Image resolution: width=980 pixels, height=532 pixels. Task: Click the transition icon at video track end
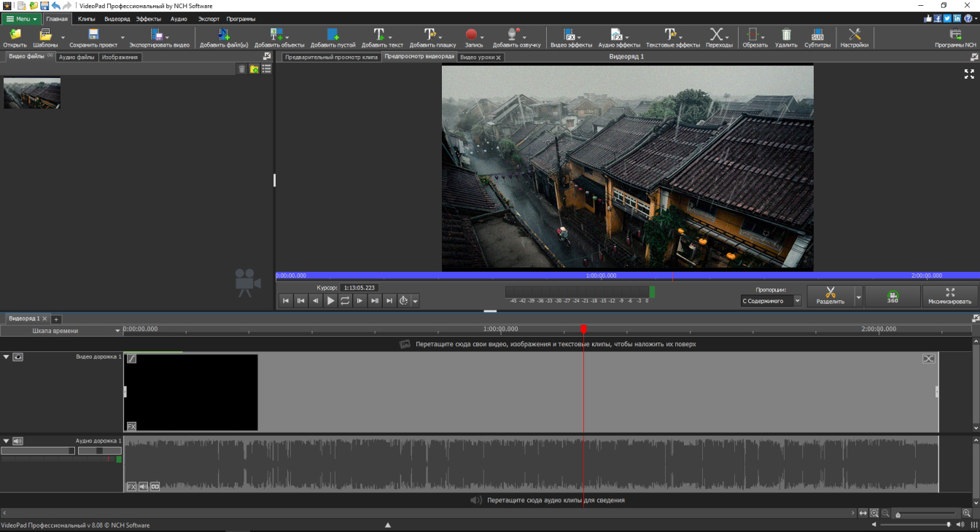coord(929,359)
